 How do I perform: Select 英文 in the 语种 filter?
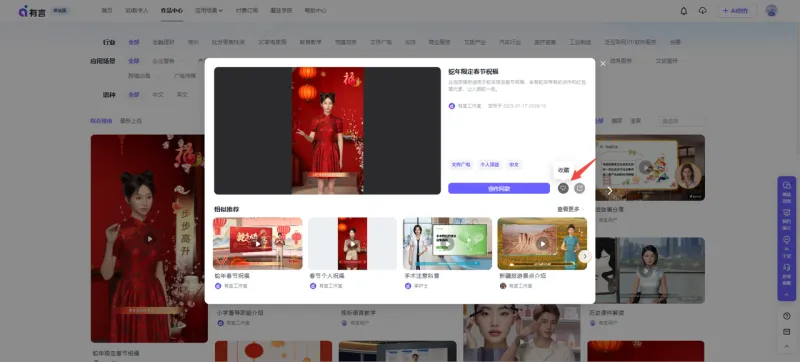[x=182, y=95]
